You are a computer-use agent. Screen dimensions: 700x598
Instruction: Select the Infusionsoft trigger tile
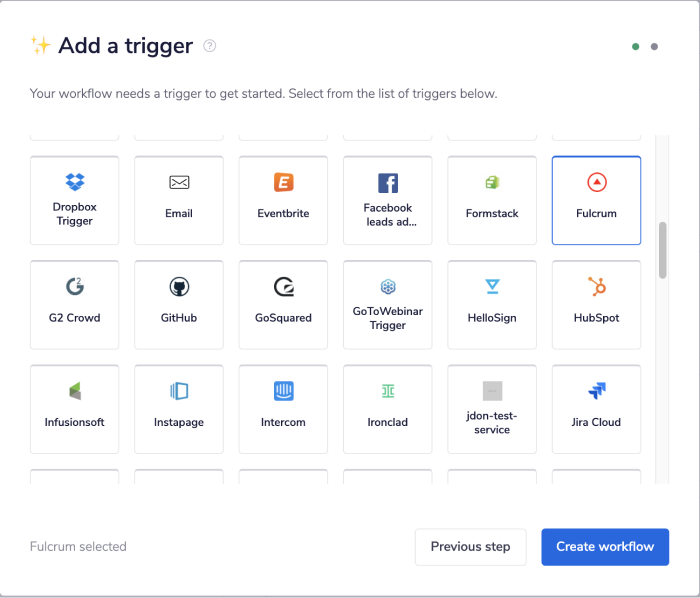point(75,409)
